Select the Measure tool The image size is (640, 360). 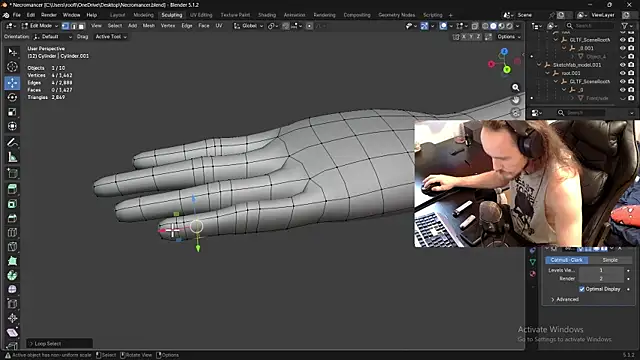[12, 157]
